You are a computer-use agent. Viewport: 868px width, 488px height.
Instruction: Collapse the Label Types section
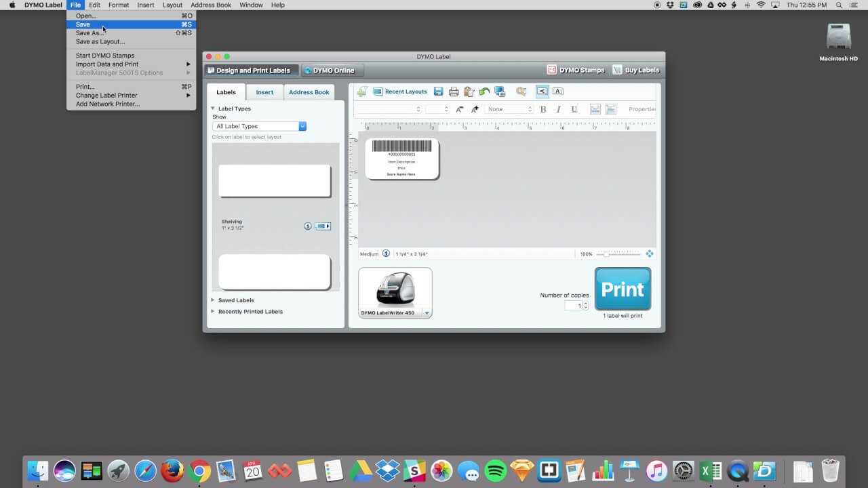[212, 108]
